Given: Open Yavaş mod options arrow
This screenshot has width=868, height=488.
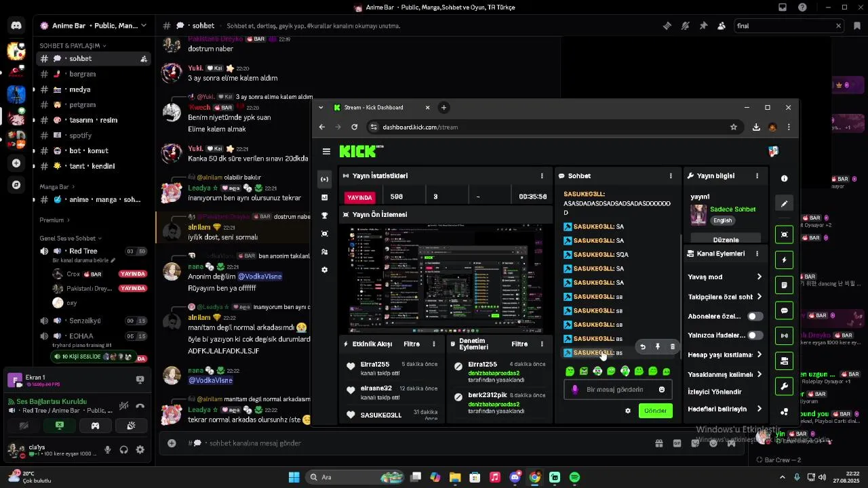Looking at the screenshot, I should tap(759, 277).
